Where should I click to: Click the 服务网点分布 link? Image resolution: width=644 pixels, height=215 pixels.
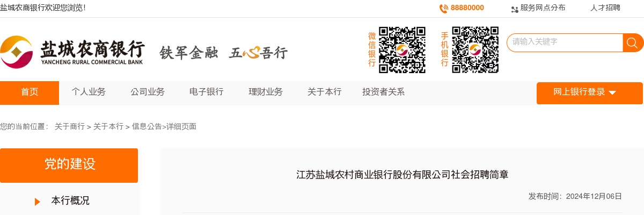(x=543, y=8)
